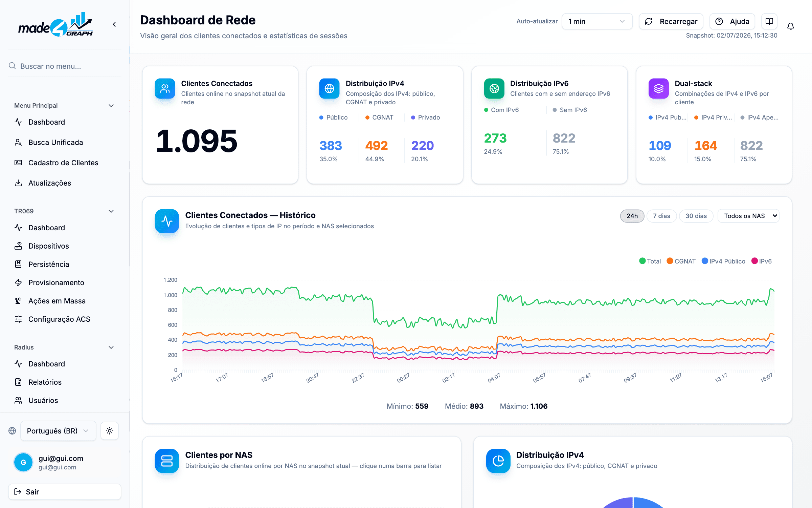Screen dimensions: 812x508
Task: Open Ações em Massa
Action: (x=64, y=301)
